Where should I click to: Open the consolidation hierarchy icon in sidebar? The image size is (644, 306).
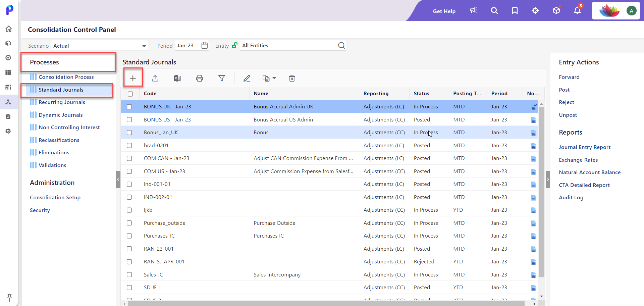8,102
